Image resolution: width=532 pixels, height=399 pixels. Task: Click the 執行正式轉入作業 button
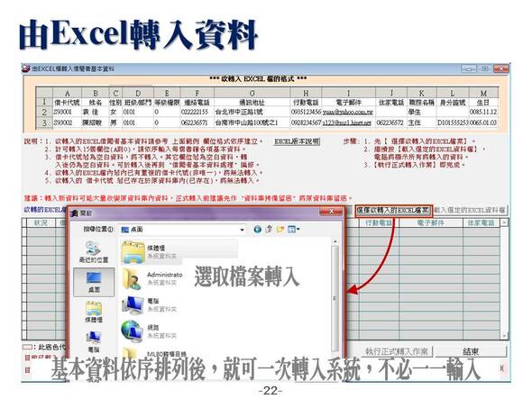point(398,351)
